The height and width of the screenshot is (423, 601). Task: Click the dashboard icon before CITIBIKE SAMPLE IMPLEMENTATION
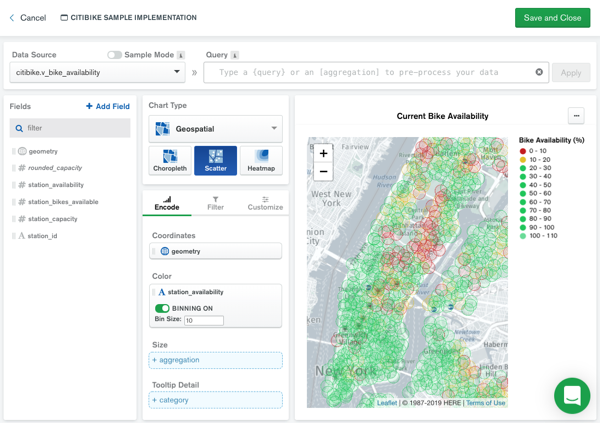tap(64, 18)
